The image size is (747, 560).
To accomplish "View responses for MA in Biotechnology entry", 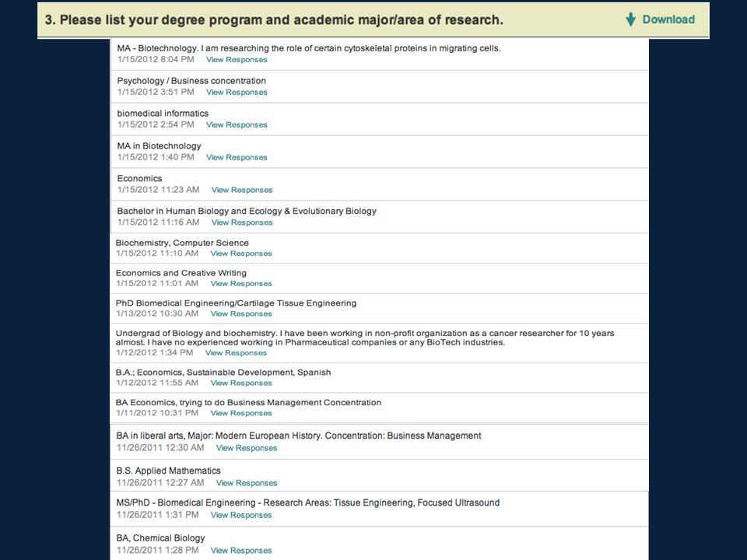I will coord(237,157).
